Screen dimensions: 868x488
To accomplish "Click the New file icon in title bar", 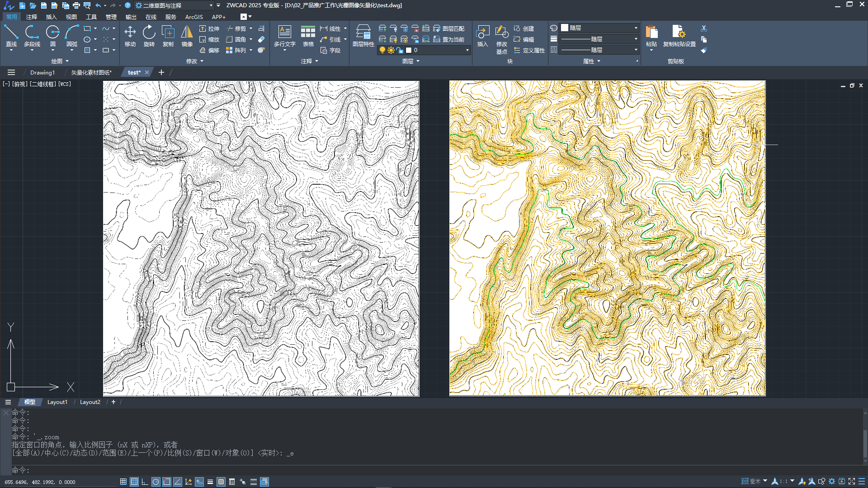I will (x=22, y=5).
